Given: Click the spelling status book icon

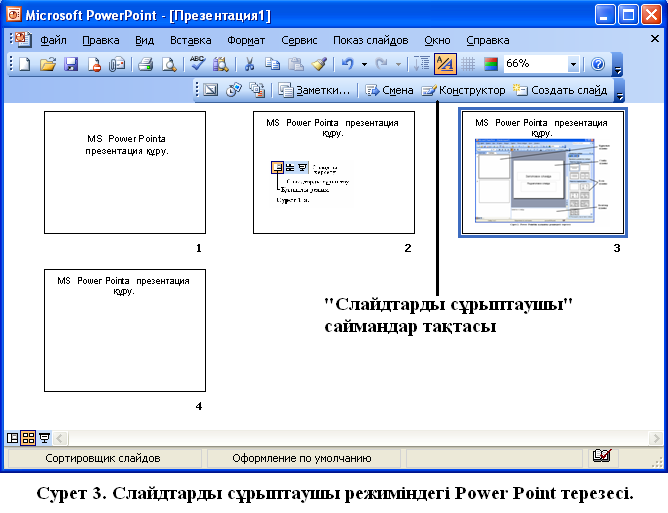Looking at the screenshot, I should click(602, 456).
